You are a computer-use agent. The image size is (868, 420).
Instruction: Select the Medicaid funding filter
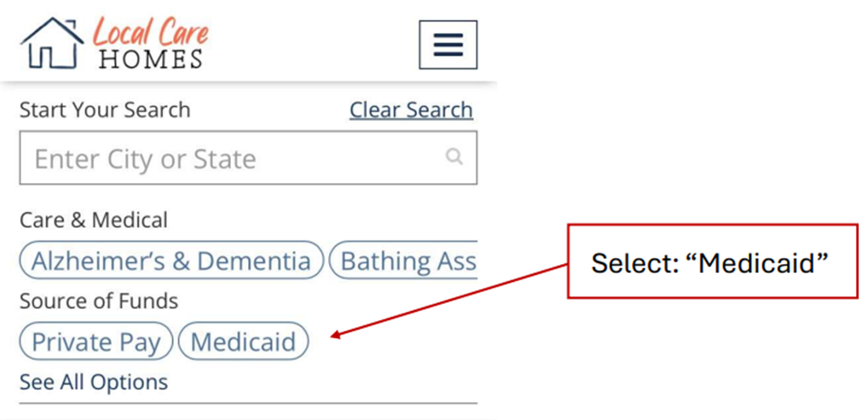(243, 342)
